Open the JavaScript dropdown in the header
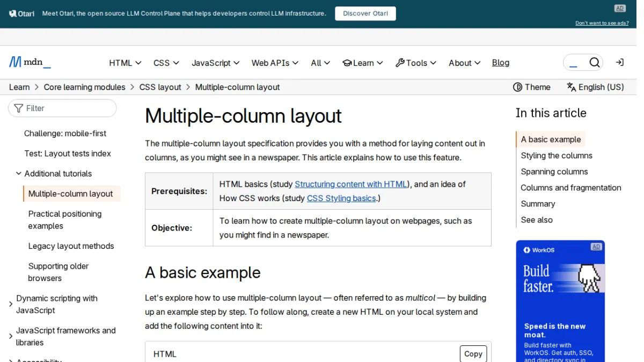This screenshot has height=362, width=644. click(215, 63)
